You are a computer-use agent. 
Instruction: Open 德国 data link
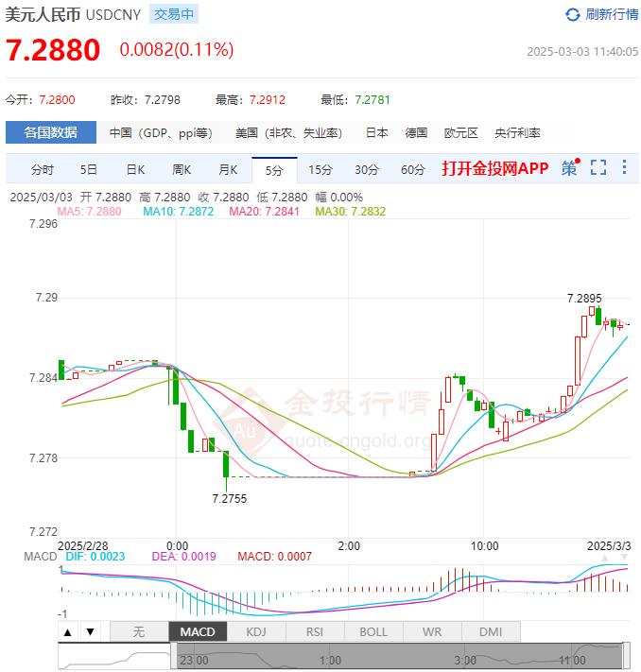click(415, 133)
